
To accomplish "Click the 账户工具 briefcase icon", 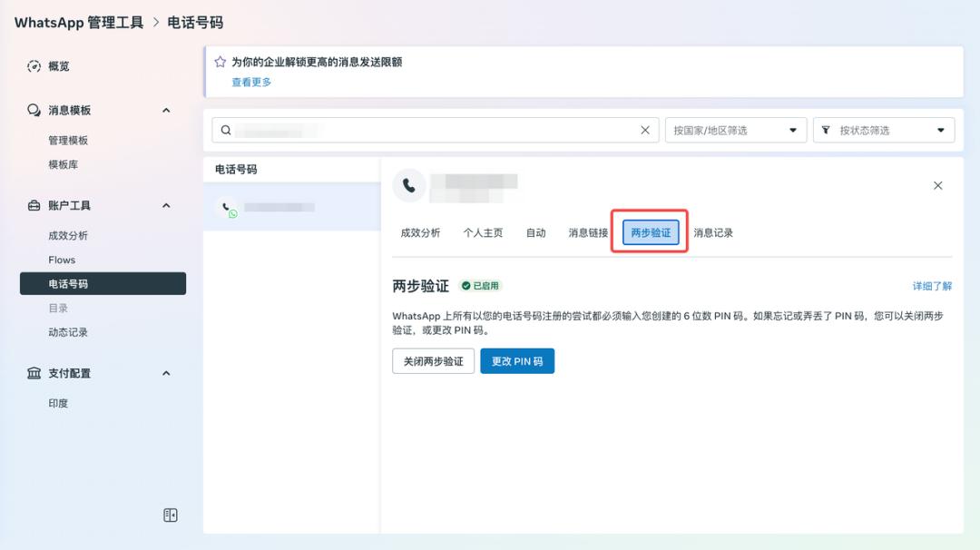I will point(34,206).
